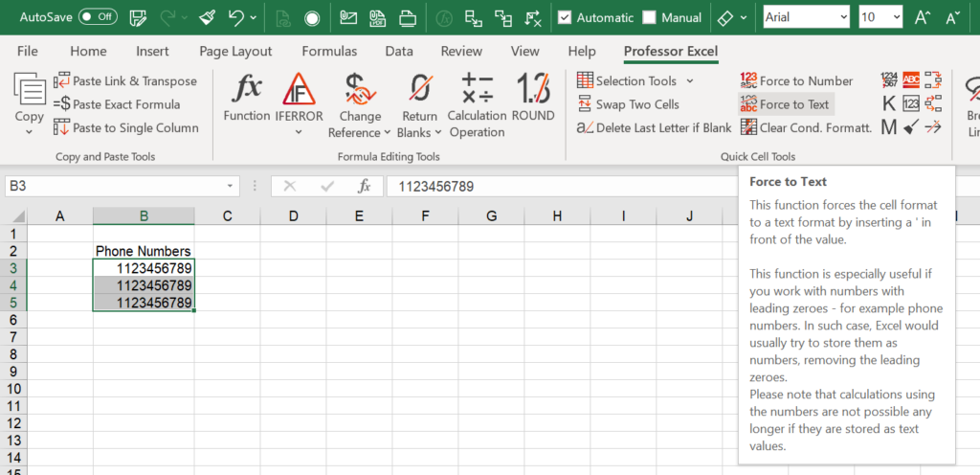This screenshot has width=980, height=475.
Task: Enable Automatic calculation checkbox
Action: (565, 17)
